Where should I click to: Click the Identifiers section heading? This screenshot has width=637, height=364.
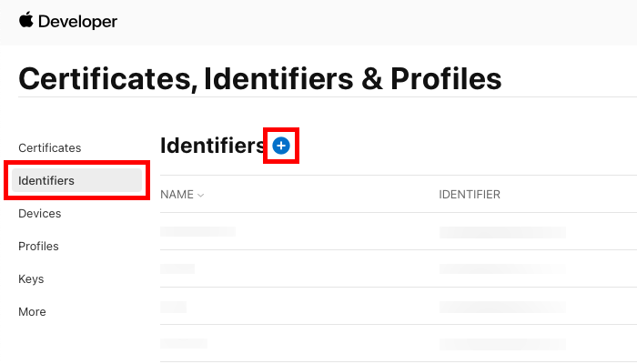212,146
